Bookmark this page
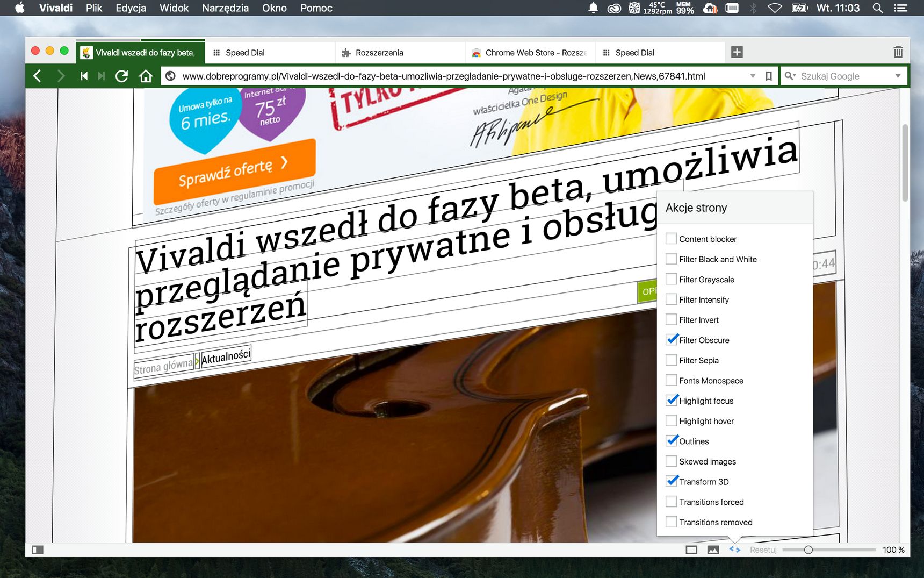The height and width of the screenshot is (578, 924). point(769,76)
